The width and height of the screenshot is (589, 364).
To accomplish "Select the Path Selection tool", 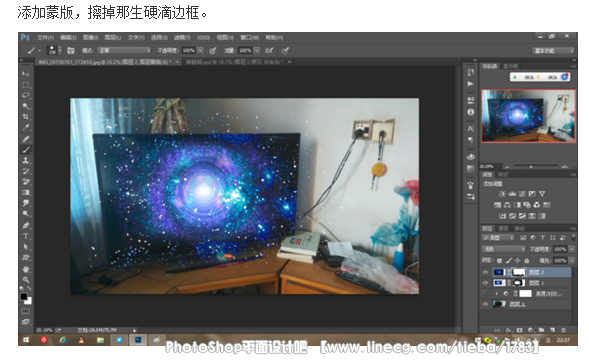I will (x=26, y=247).
